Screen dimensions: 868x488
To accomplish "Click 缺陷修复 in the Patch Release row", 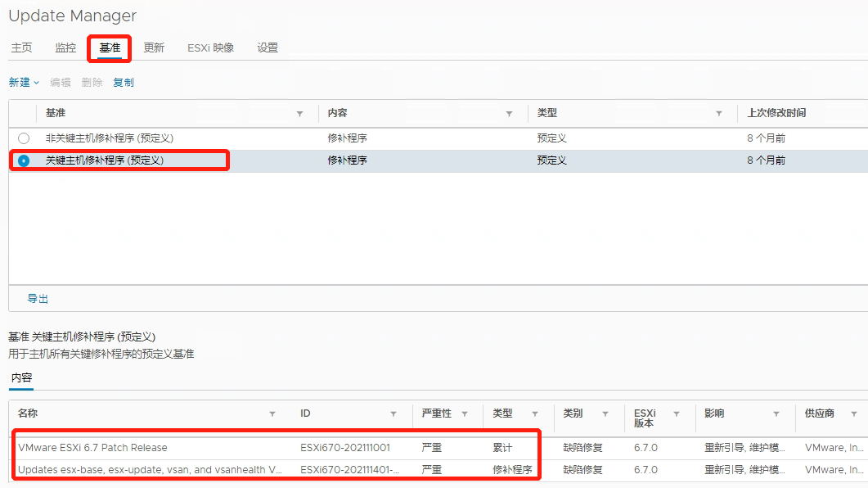I will coord(582,448).
